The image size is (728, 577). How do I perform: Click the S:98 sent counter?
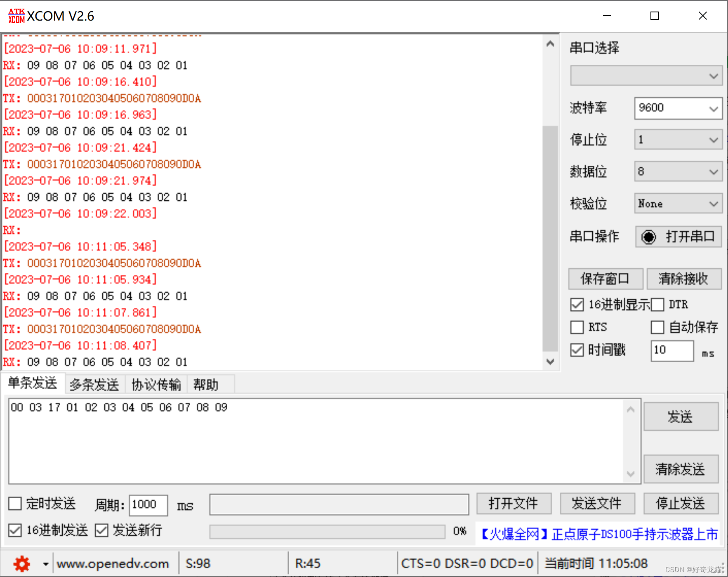pos(198,563)
